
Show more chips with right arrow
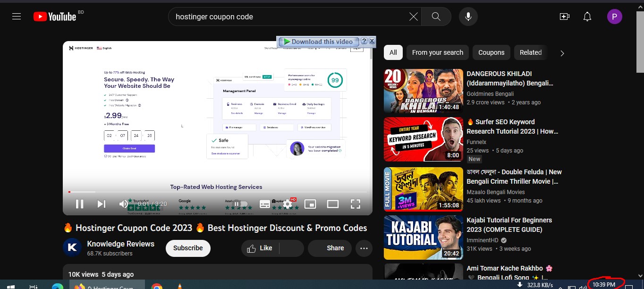(x=562, y=53)
